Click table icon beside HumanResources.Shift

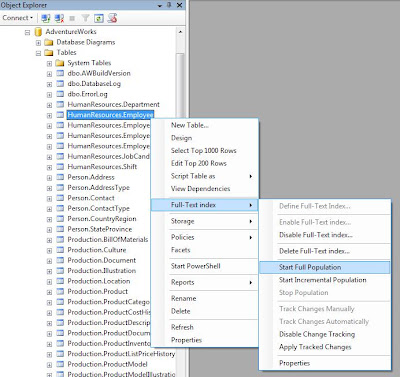(x=60, y=167)
